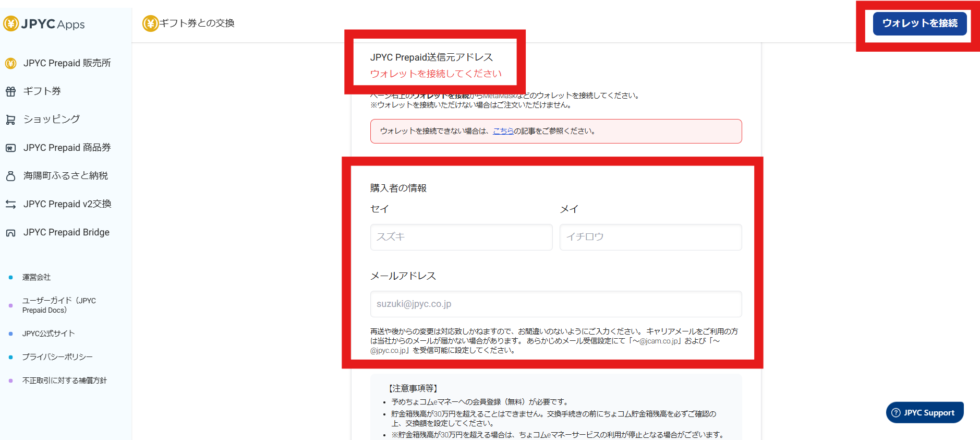Click the メールアドレス input field
The width and height of the screenshot is (980, 440).
pos(556,304)
